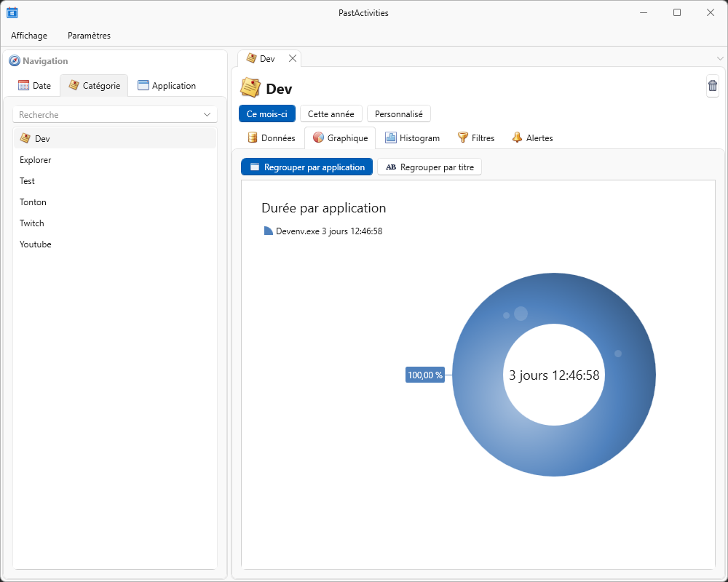
Task: Toggle Cette année period filter
Action: [x=331, y=113]
